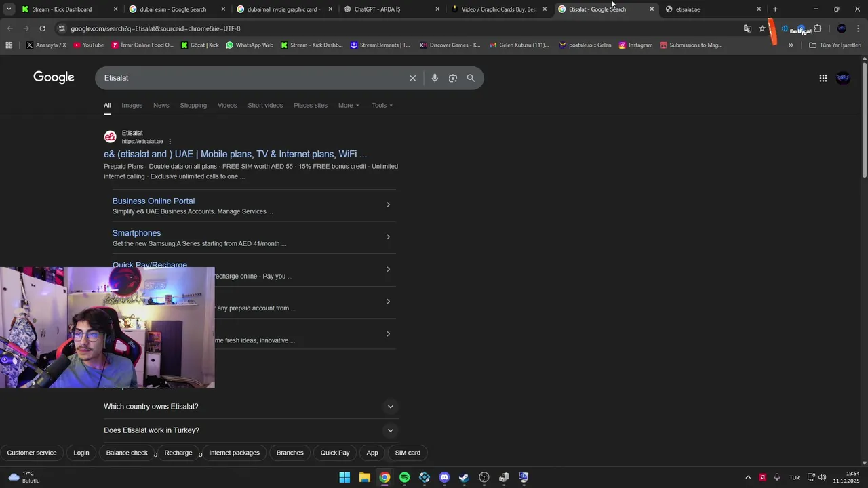Screen dimensions: 868x488
Task: Go back with the browser back arrow
Action: tap(9, 28)
